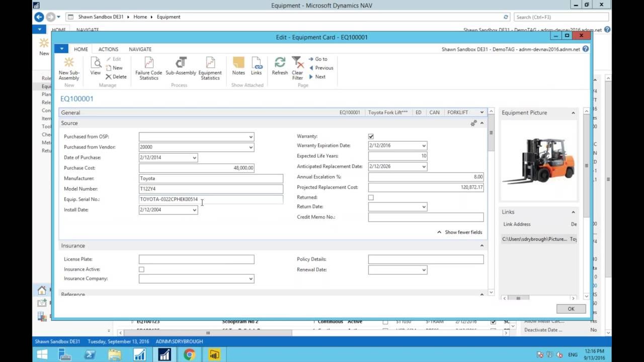Collapse the Source FastTab
Screen dimensions: 644x362
[x=481, y=123]
